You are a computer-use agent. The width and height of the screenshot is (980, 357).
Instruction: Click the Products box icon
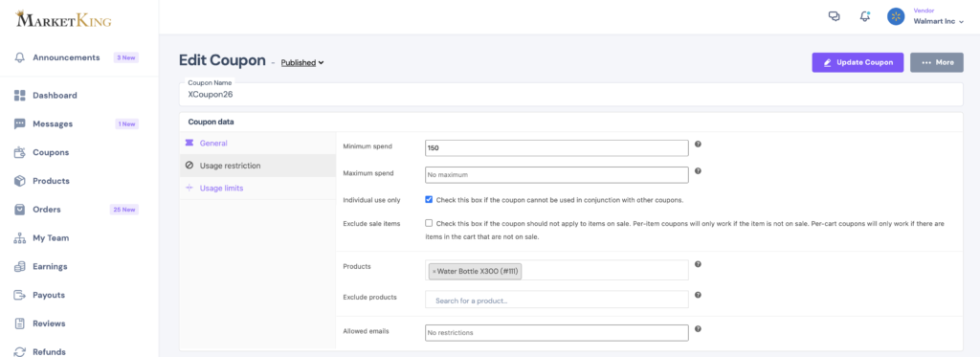(19, 181)
